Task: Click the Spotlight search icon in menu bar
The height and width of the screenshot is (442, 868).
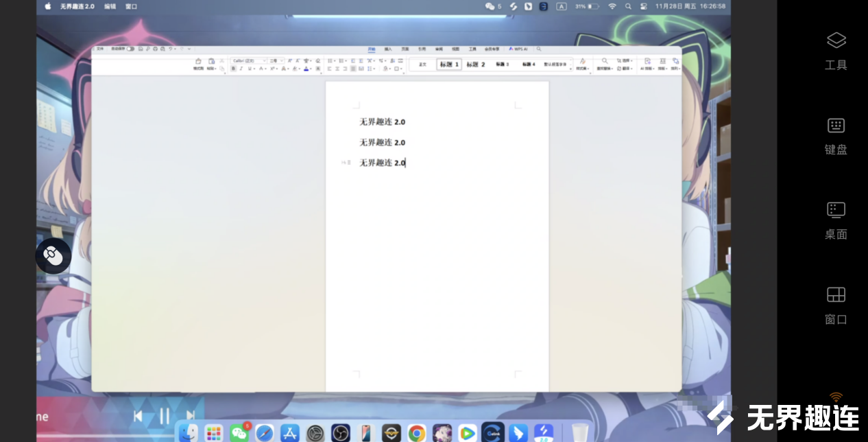Action: click(628, 6)
